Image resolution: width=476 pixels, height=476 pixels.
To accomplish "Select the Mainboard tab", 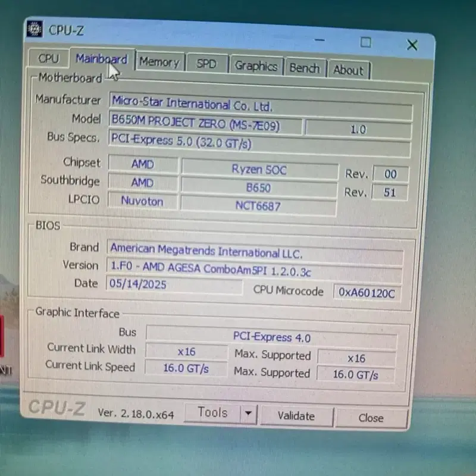I will (102, 59).
